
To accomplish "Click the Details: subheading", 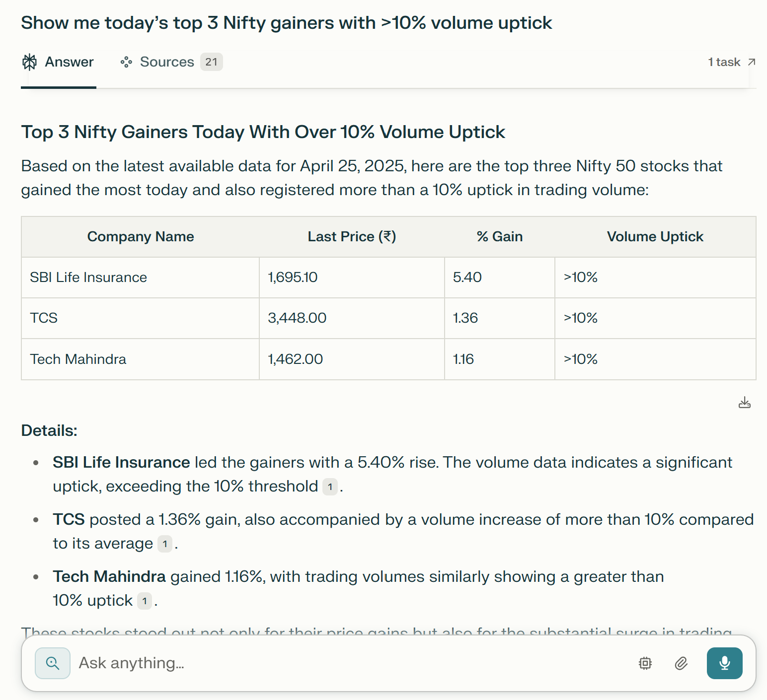I will tap(49, 430).
